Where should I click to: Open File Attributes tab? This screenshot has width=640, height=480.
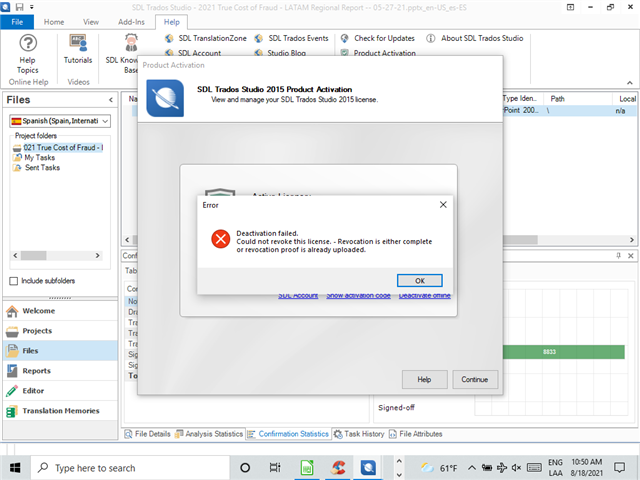tap(416, 434)
